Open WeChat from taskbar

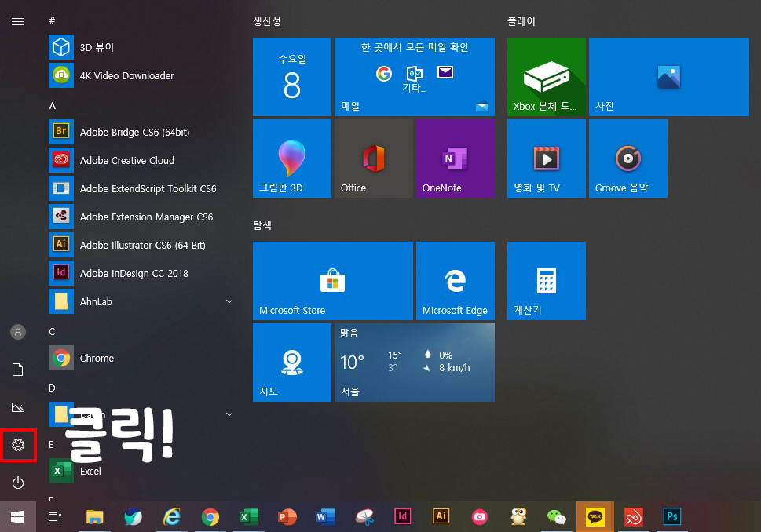pos(557,517)
